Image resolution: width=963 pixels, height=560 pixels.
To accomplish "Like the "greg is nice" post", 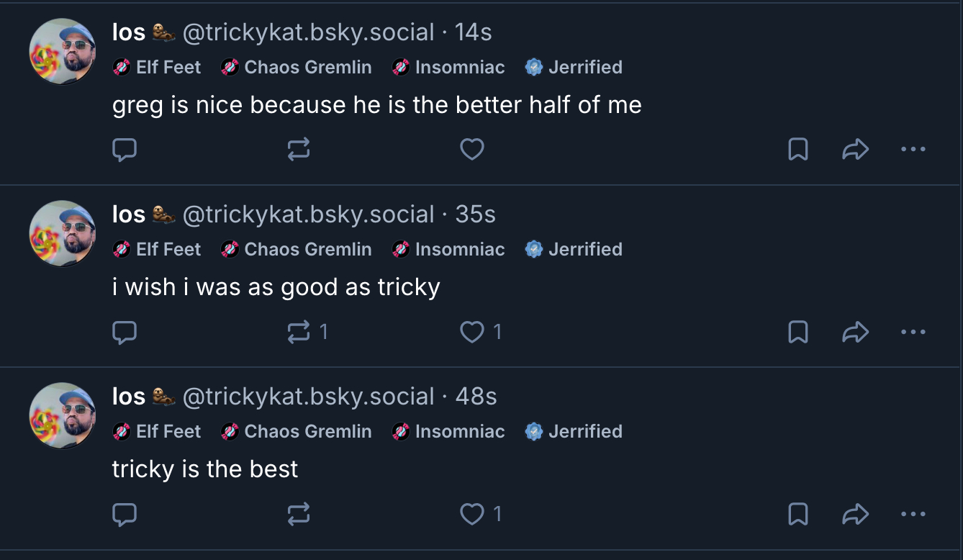I will 471,150.
